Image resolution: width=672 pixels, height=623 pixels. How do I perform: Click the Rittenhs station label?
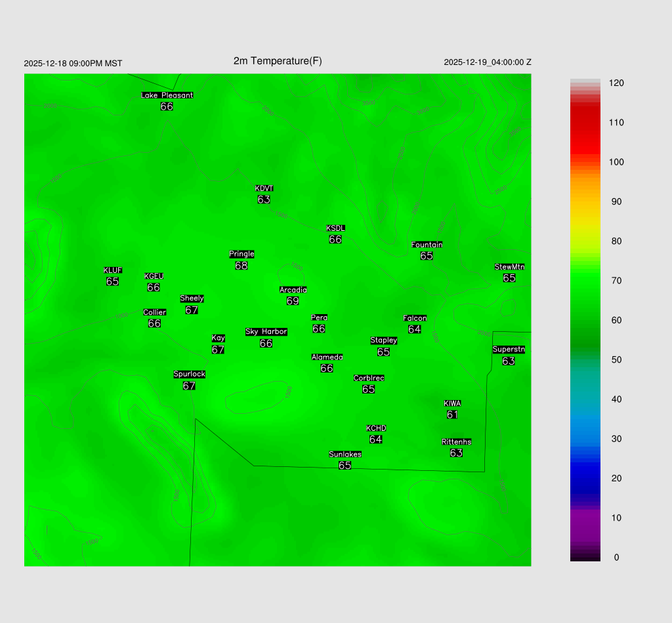coord(457,442)
